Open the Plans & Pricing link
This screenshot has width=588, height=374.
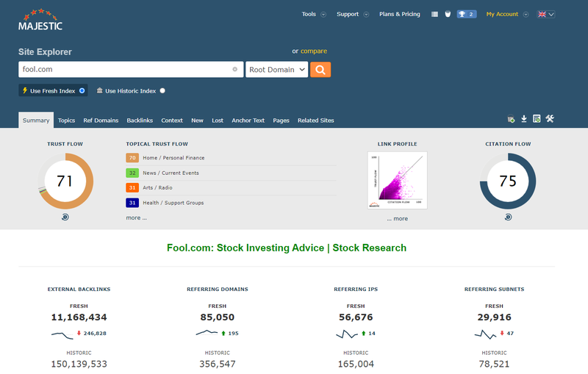pos(399,14)
